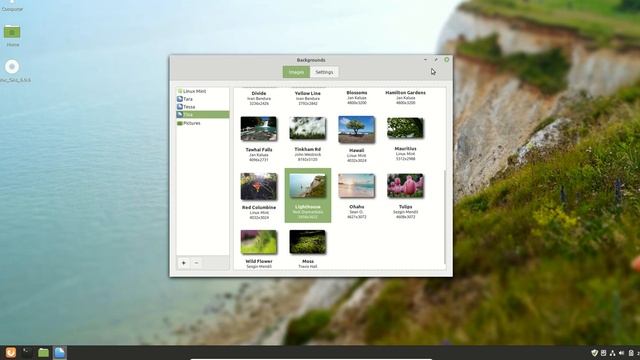Open the Settings tab in Backgrounds
The width and height of the screenshot is (640, 360).
pos(324,72)
